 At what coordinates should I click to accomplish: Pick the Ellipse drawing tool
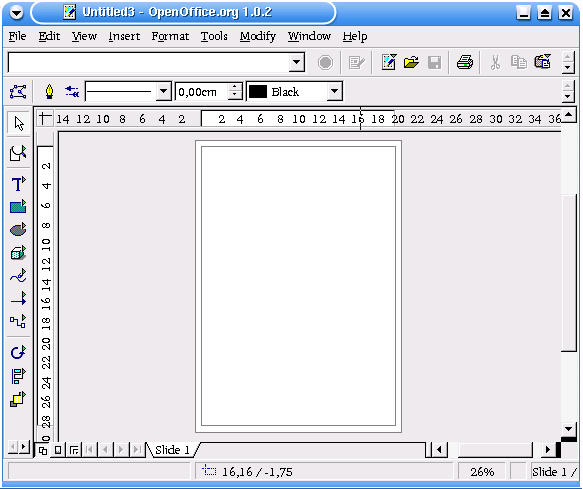(18, 229)
